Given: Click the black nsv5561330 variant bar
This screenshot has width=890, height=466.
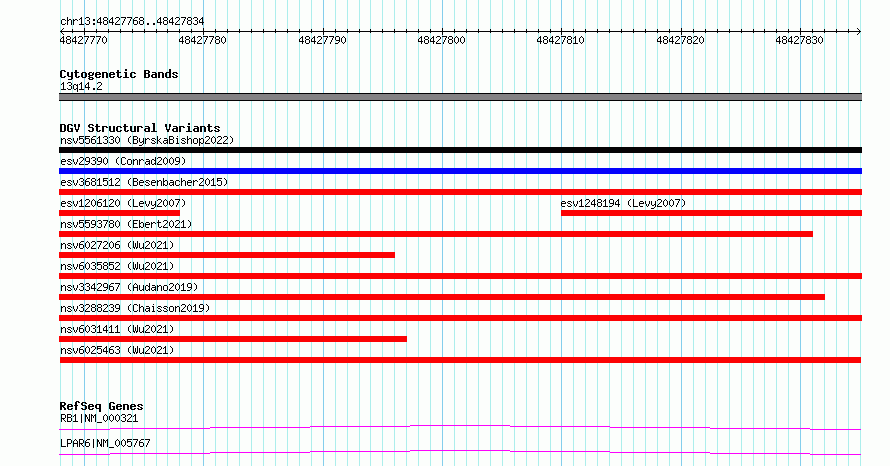Looking at the screenshot, I should click(460, 150).
